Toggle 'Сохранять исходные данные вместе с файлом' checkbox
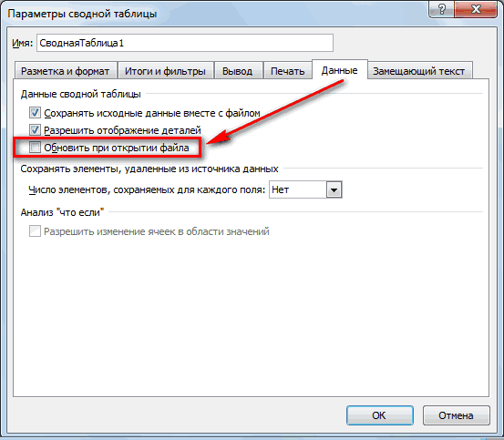This screenshot has height=440, width=504. tap(35, 113)
